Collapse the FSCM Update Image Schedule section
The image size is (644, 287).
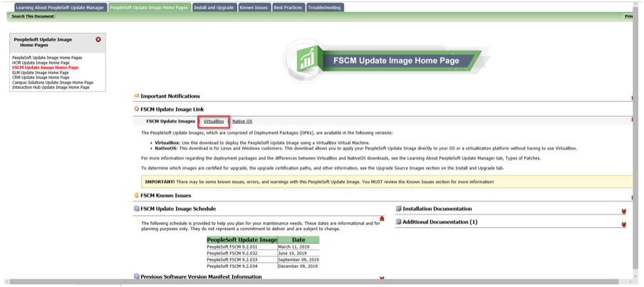(382, 219)
